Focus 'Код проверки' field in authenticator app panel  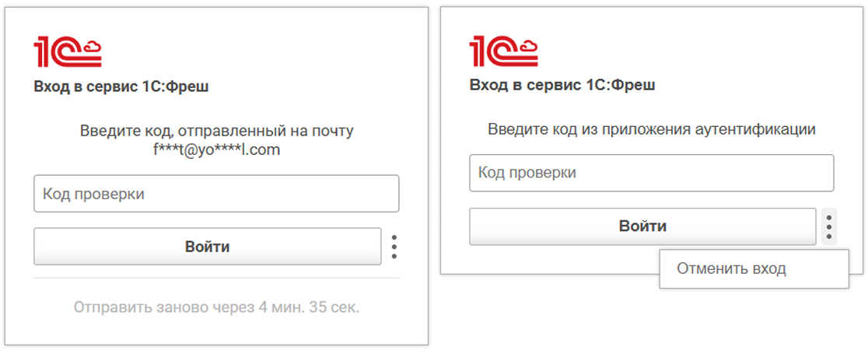tap(651, 173)
